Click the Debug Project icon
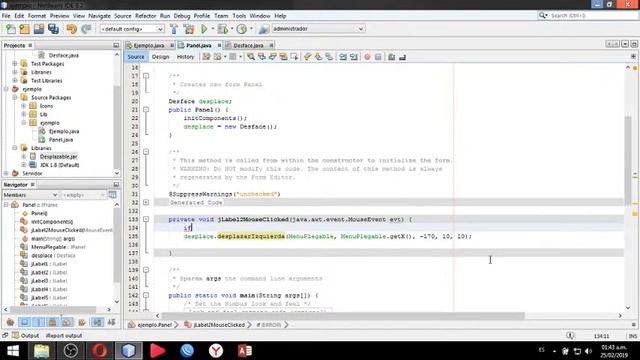Viewport: 640px width, 360px height. pos(223,29)
